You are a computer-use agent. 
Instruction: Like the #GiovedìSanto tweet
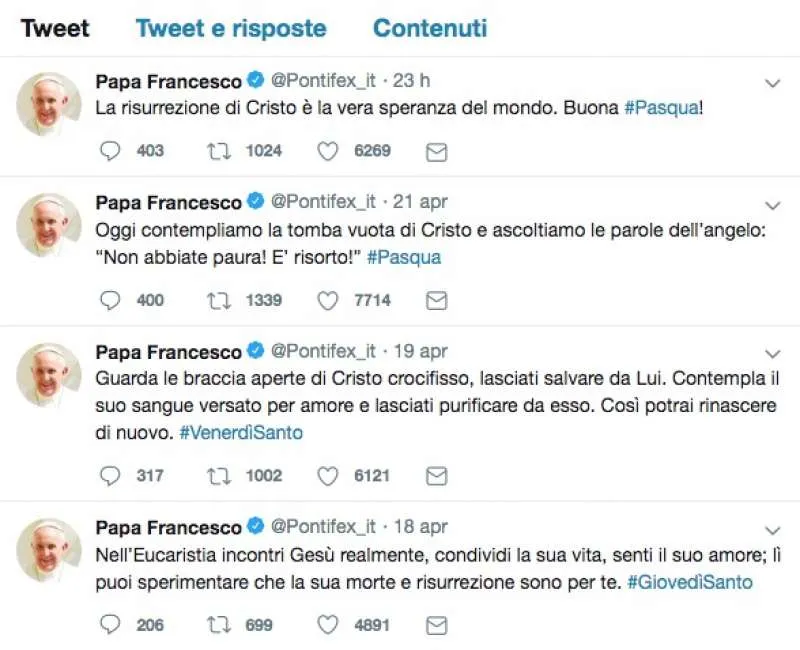click(327, 625)
